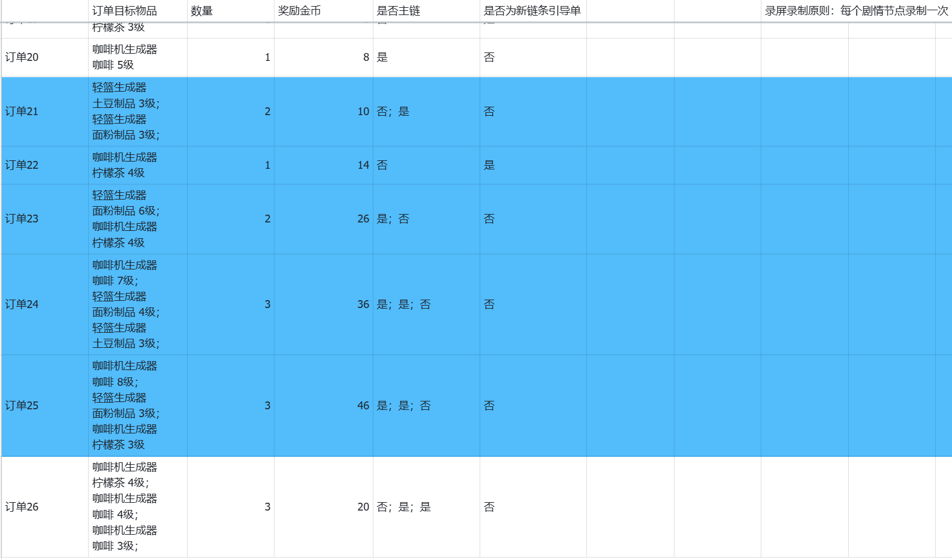Select the 订单22 row label cell
952x560 pixels.
45,165
